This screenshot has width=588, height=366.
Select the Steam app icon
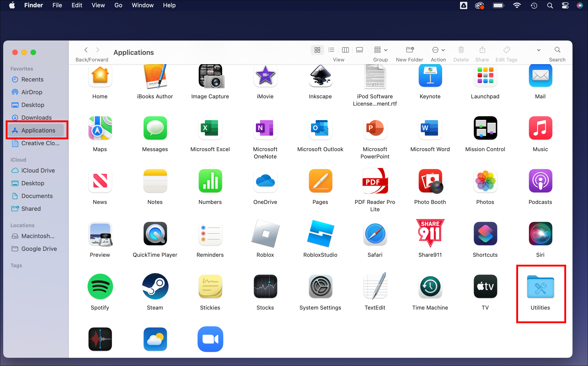155,286
